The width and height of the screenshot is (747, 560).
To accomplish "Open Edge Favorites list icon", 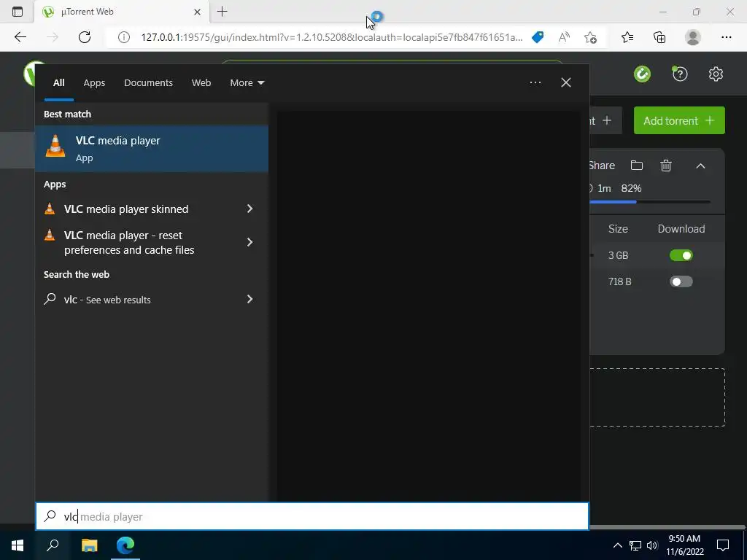I will (627, 37).
